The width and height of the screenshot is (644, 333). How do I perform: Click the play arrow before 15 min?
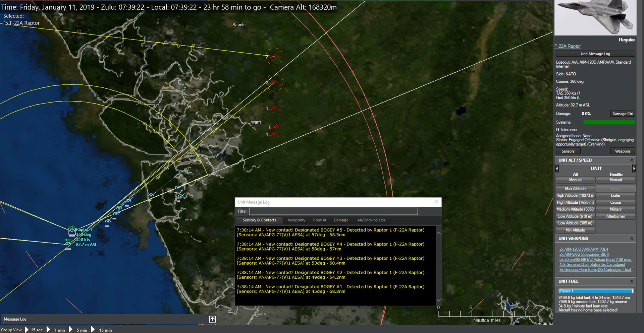point(93,330)
